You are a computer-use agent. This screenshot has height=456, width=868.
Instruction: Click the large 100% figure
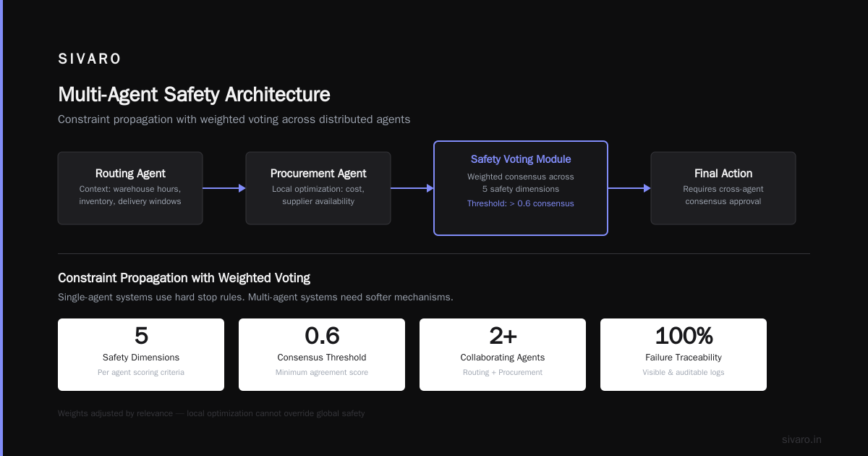coord(684,336)
